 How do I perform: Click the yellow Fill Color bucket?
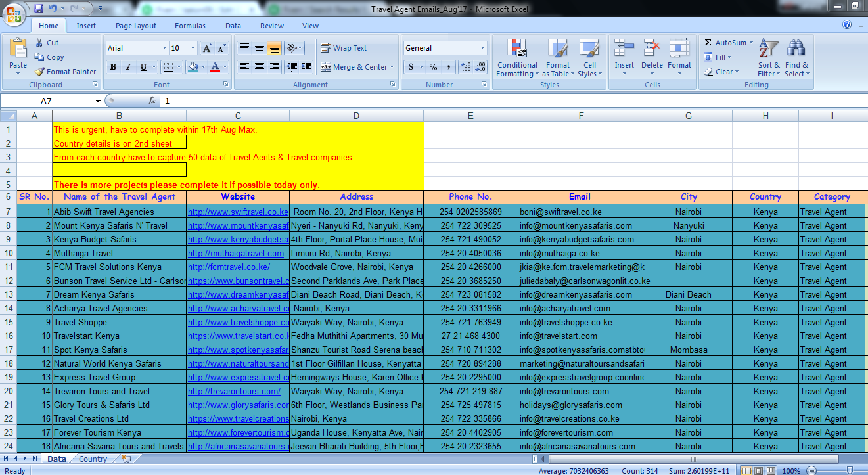[193, 67]
